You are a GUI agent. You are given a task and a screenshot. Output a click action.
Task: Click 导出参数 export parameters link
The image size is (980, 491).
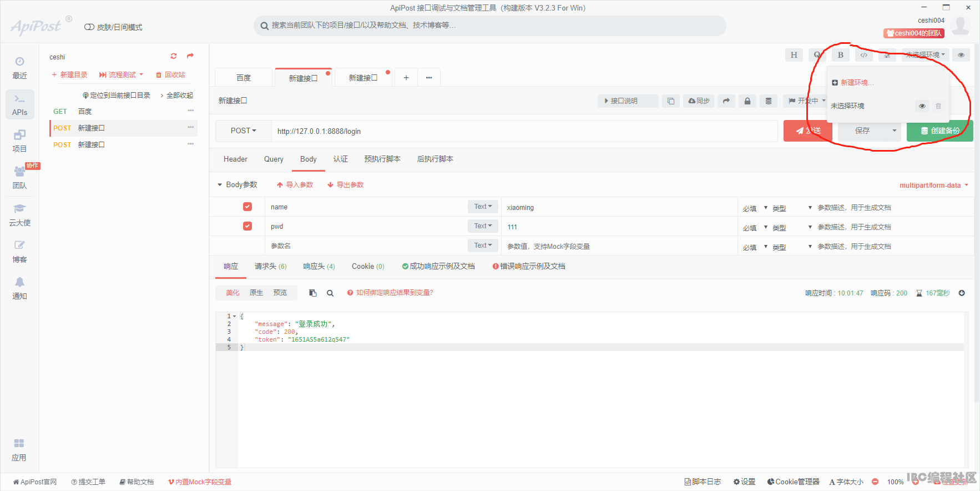[346, 184]
